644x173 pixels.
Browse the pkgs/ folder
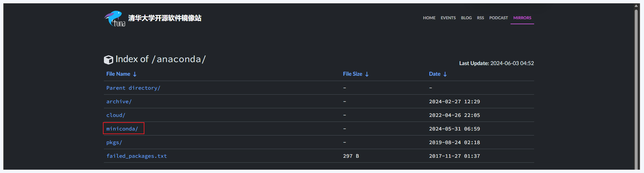pos(114,142)
